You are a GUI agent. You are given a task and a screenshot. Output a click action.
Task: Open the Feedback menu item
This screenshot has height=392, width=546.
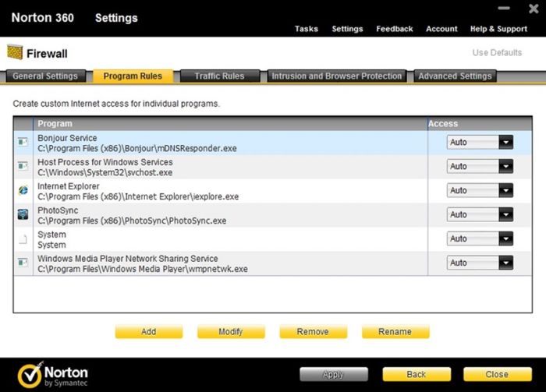pos(395,29)
